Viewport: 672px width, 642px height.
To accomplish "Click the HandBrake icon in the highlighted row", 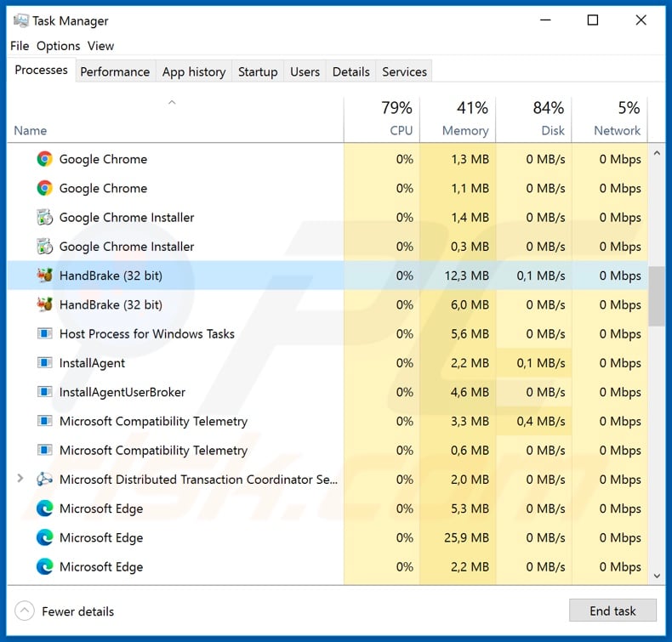I will tap(44, 275).
